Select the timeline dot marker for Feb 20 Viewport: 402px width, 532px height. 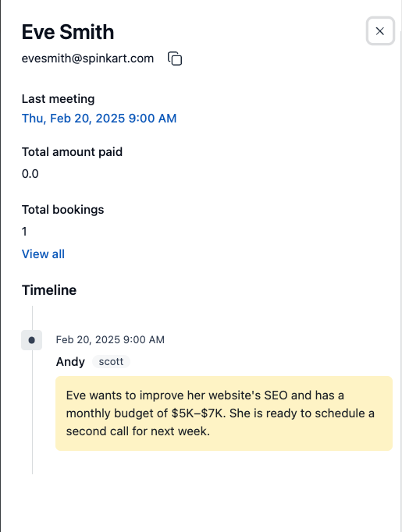(x=31, y=340)
